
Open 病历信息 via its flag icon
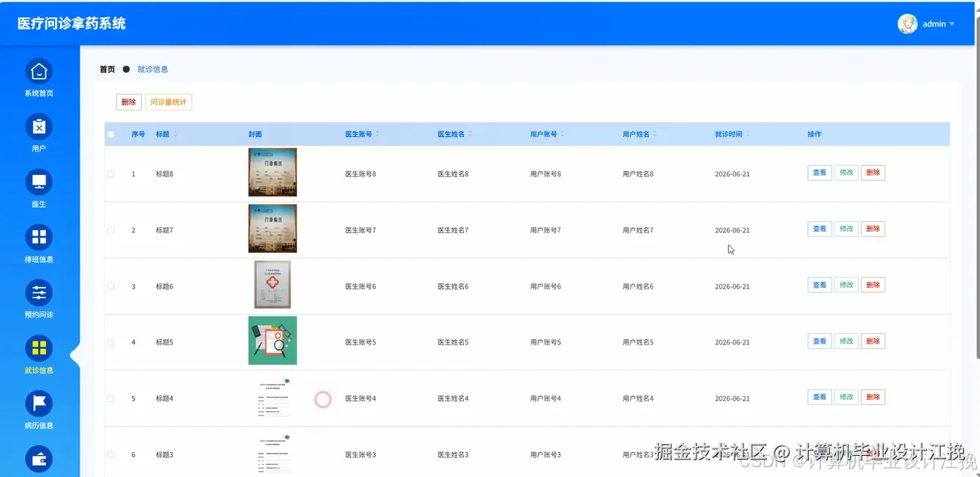tap(39, 404)
